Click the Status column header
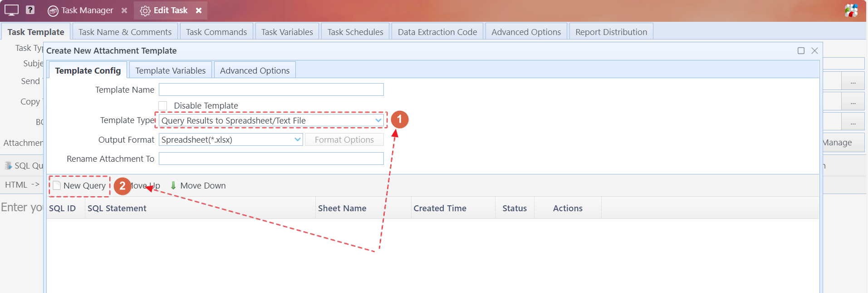The height and width of the screenshot is (293, 868). [515, 208]
